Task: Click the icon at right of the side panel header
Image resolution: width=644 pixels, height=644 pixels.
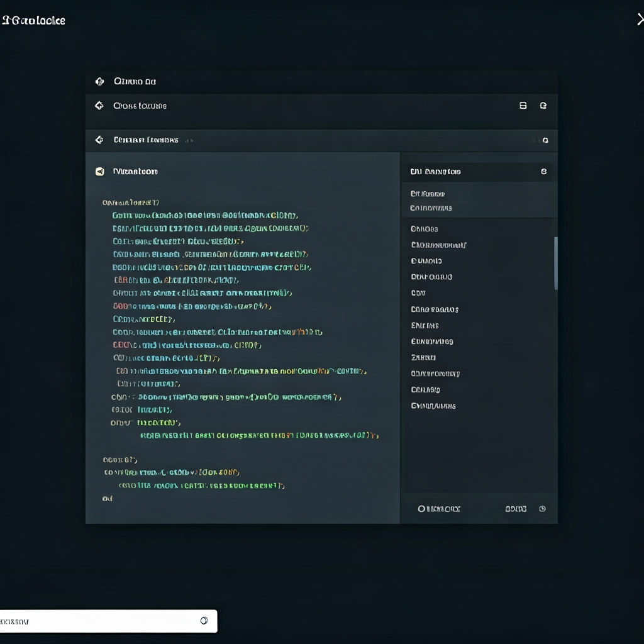Action: [x=543, y=171]
